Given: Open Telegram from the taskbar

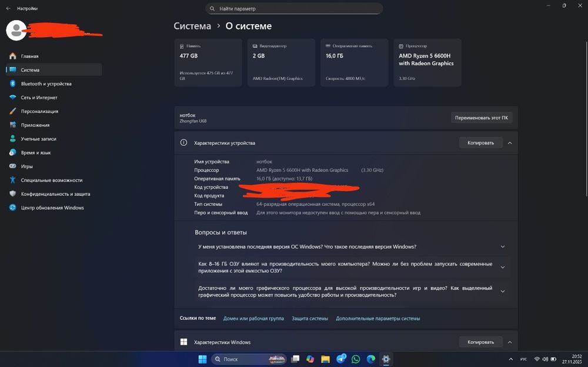Looking at the screenshot, I should pyautogui.click(x=341, y=359).
